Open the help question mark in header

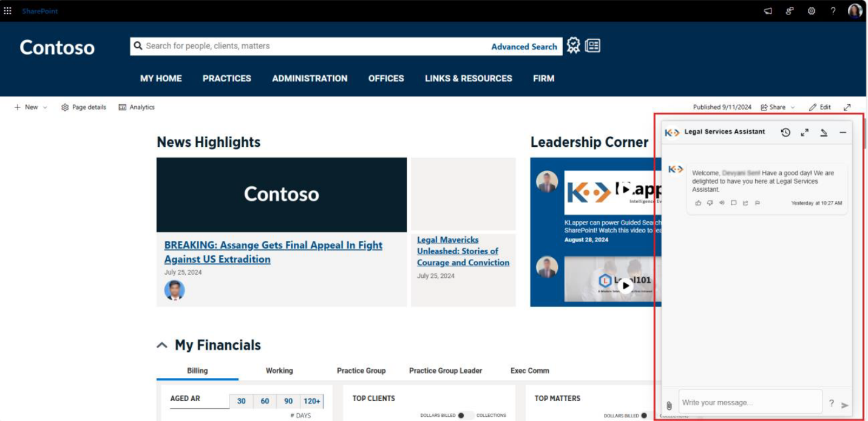pos(833,11)
